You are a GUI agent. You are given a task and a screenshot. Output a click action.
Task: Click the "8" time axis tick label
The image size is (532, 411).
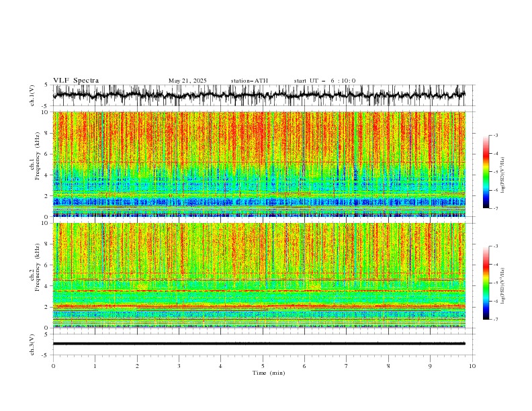pyautogui.click(x=388, y=366)
